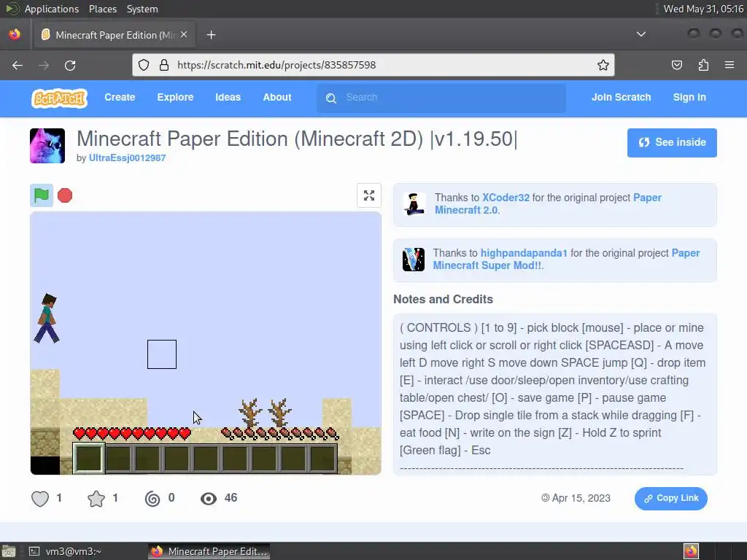Open UltraEssj0012987's profile link
This screenshot has width=747, height=560.
(127, 157)
